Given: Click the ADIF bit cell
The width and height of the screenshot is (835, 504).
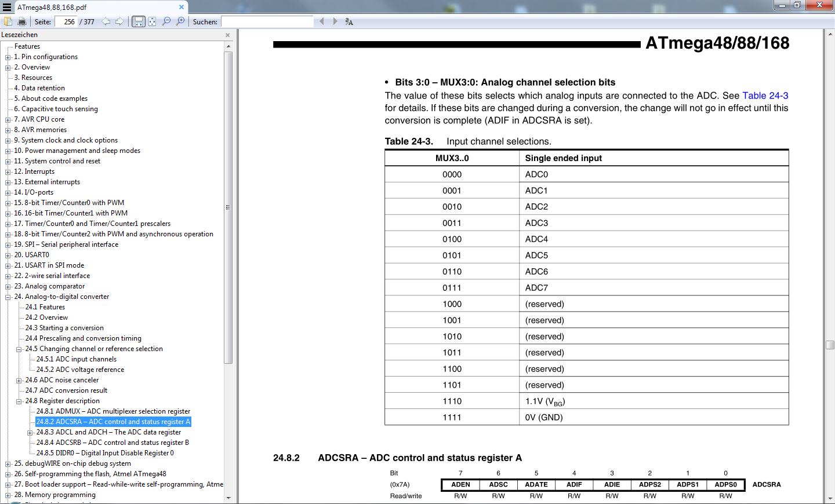Looking at the screenshot, I should (574, 485).
